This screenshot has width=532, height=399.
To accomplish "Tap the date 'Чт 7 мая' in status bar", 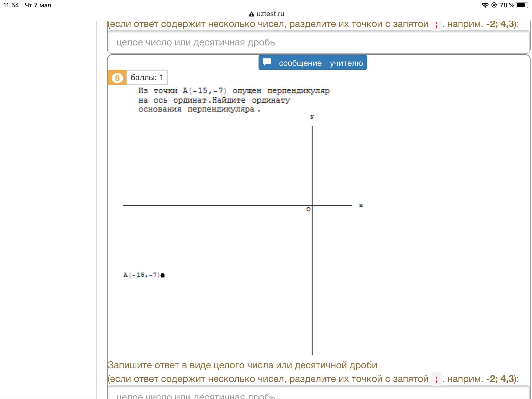I will point(38,5).
